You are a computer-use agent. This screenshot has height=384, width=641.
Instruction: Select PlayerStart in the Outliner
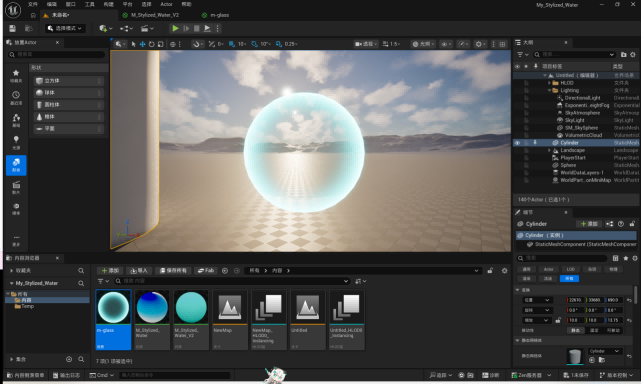(x=573, y=158)
